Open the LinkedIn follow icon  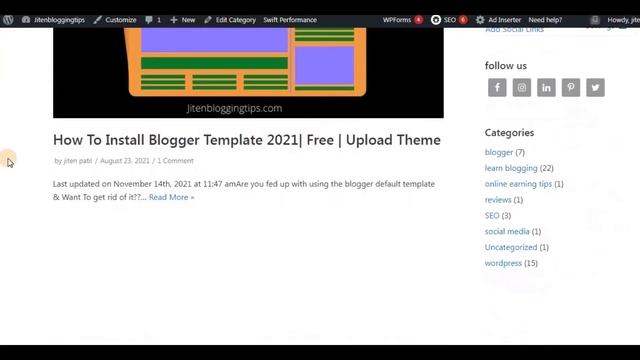tap(546, 87)
